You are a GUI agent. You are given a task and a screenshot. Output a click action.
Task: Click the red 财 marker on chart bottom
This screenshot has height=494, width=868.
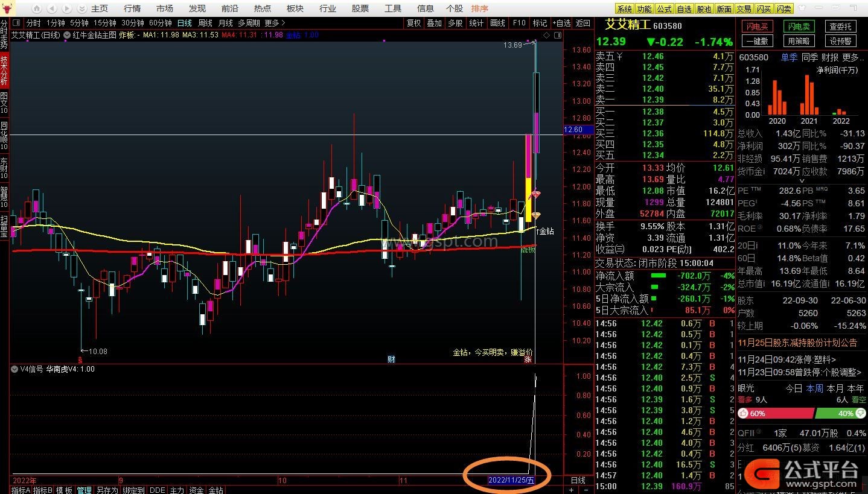(391, 359)
